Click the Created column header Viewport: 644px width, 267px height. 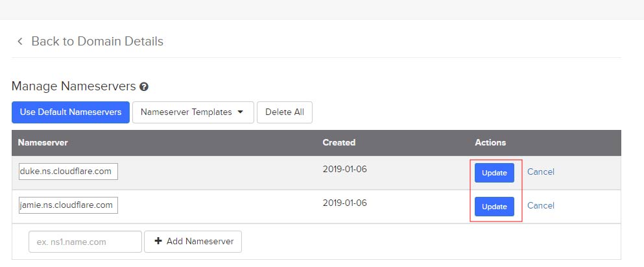(x=339, y=142)
